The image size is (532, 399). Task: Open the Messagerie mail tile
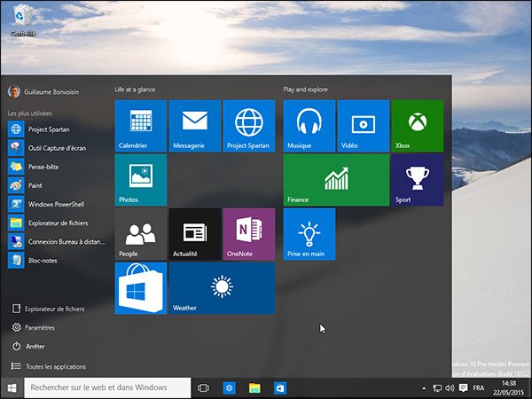point(195,126)
